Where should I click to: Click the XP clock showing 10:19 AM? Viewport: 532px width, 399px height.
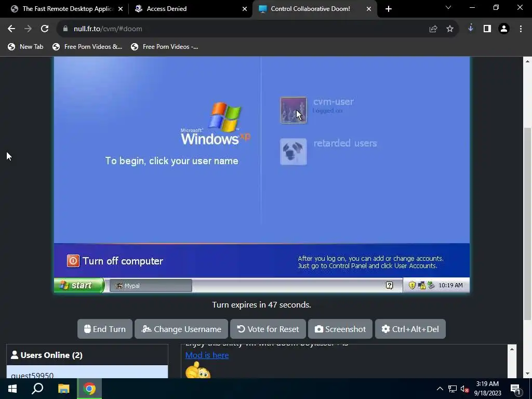[x=450, y=285]
